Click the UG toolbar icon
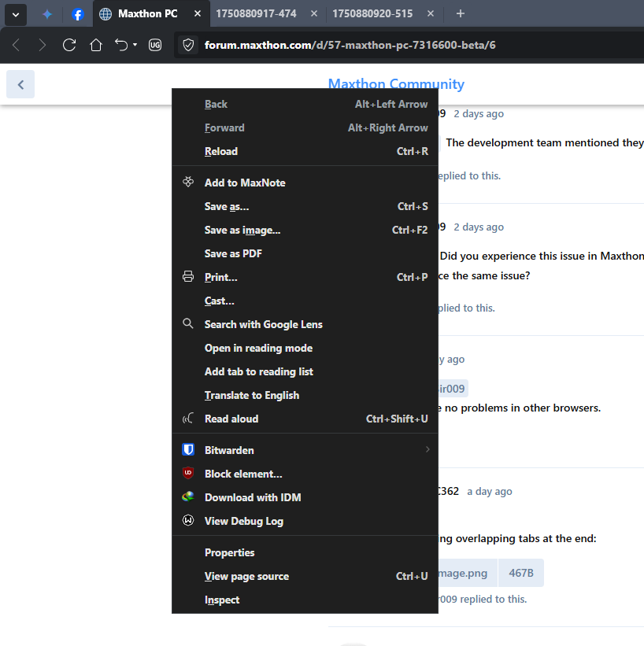 pos(155,45)
